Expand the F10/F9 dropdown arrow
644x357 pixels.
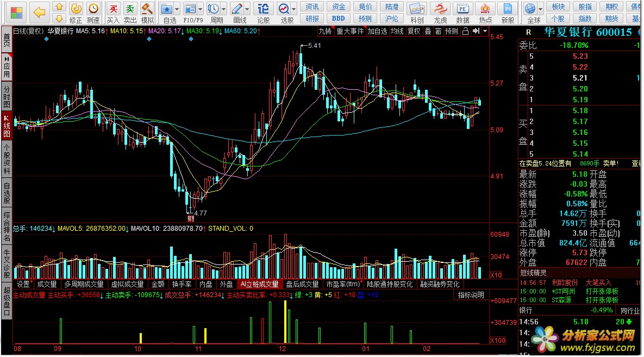[200, 9]
